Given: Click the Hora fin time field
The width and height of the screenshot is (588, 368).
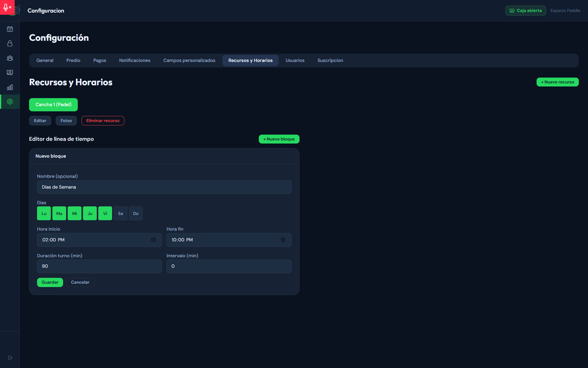Looking at the screenshot, I should [229, 240].
